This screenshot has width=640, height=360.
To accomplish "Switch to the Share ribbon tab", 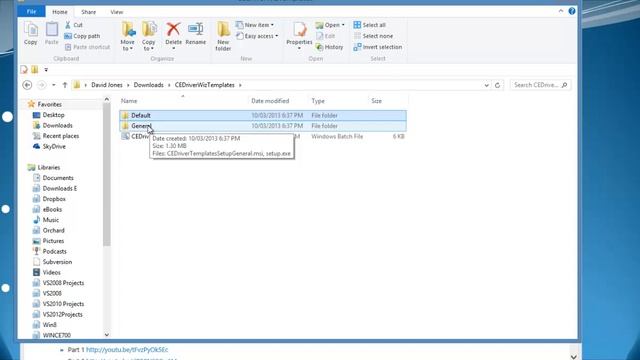I will 88,12.
